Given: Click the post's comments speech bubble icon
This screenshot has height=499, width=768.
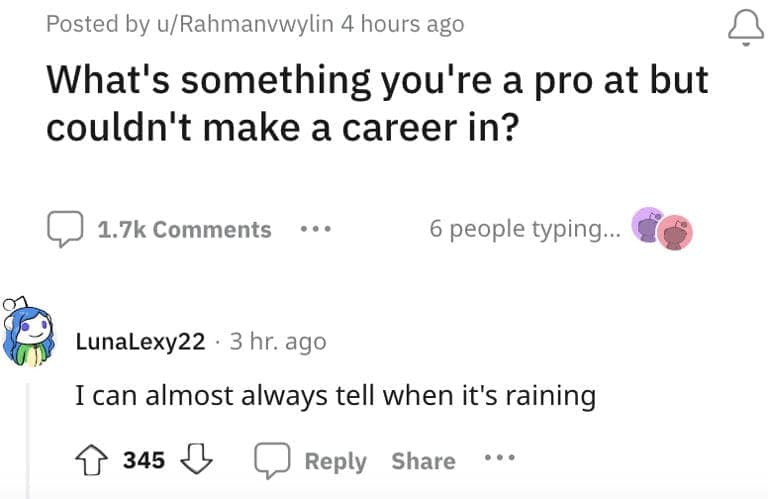Looking at the screenshot, I should coord(65,229).
